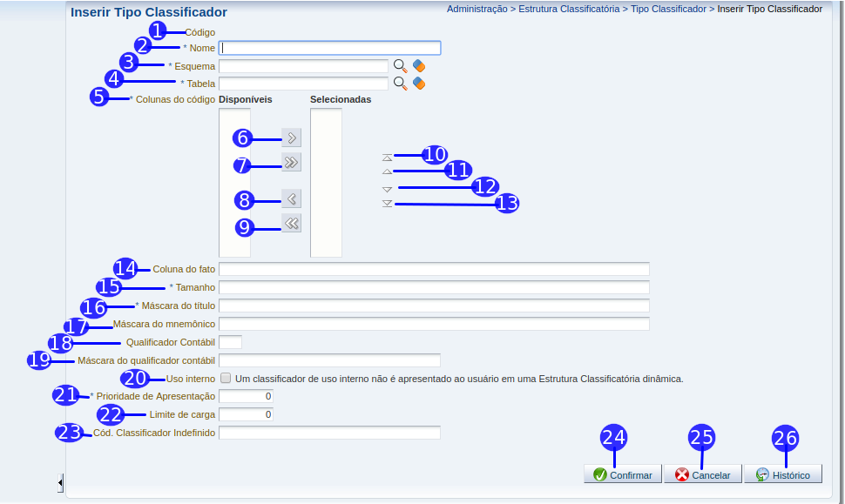Move selected column down one position
The height and width of the screenshot is (504, 845).
pos(388,188)
